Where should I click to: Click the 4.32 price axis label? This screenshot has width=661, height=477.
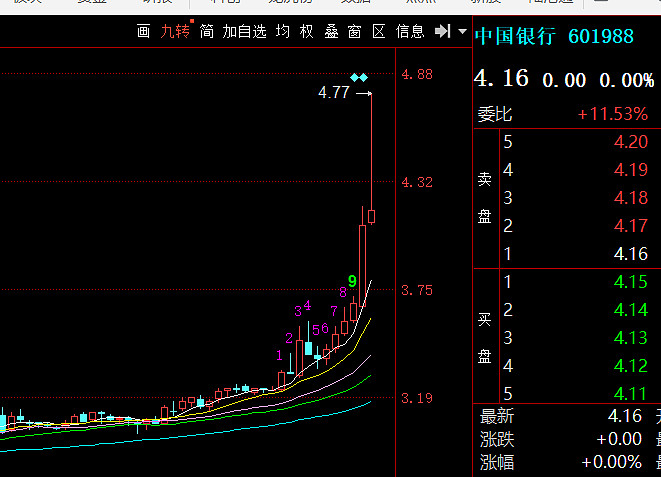[x=417, y=182]
